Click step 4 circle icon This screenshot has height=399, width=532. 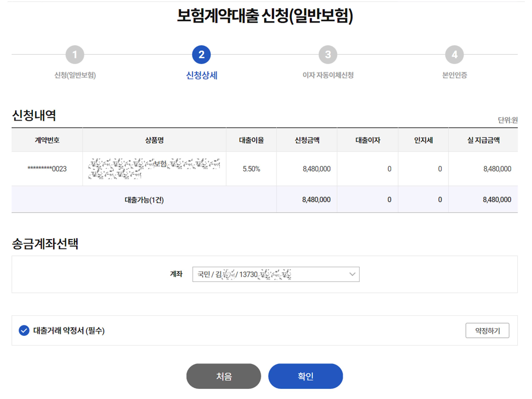(454, 55)
